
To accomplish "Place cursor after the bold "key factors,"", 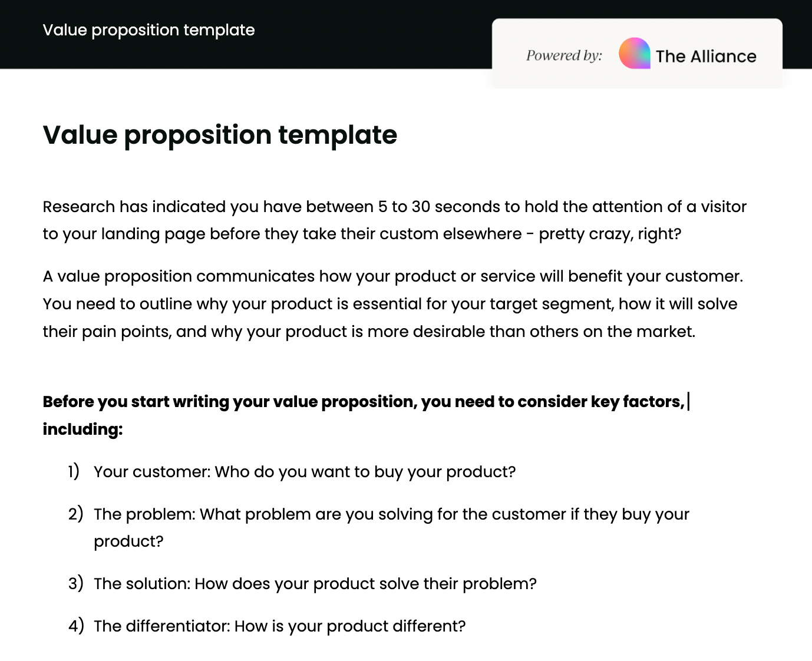I will [686, 402].
